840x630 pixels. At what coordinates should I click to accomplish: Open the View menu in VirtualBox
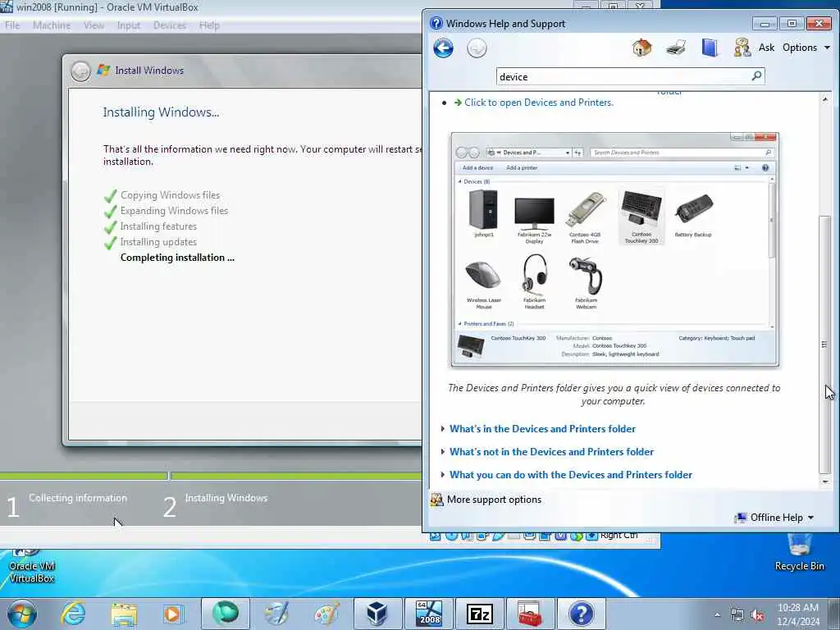94,25
